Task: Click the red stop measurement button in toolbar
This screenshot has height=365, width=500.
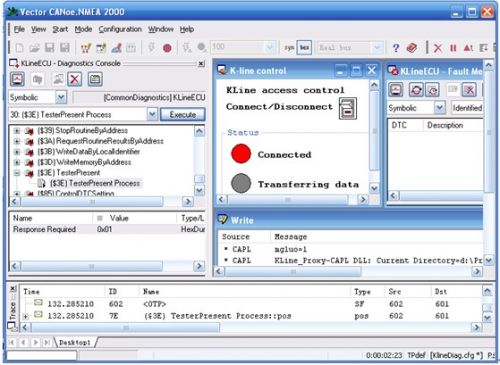Action: pyautogui.click(x=167, y=48)
